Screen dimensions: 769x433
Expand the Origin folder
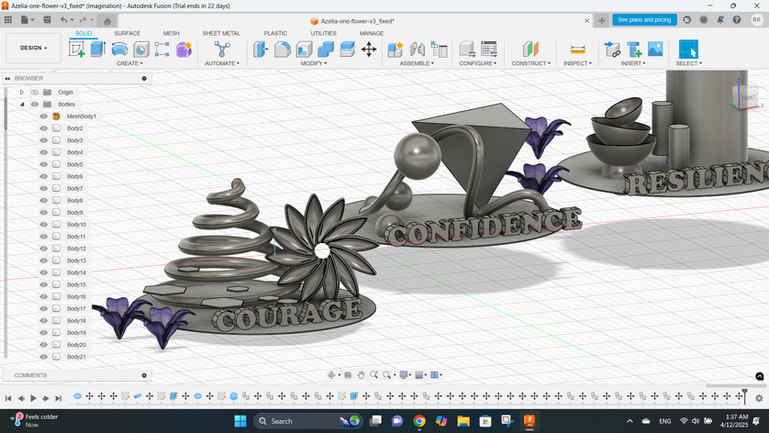coord(22,92)
